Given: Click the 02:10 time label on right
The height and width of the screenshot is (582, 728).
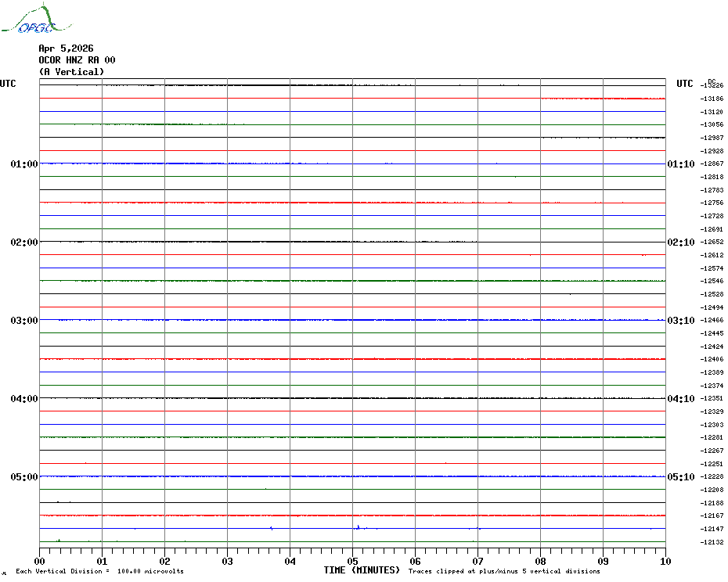Looking at the screenshot, I should click(x=680, y=242).
